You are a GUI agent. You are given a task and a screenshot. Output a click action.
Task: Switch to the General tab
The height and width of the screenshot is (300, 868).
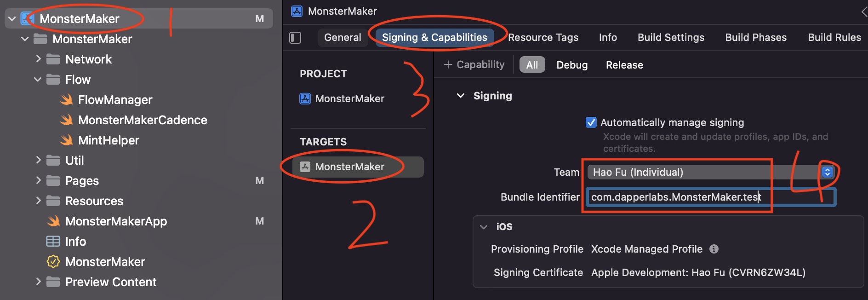pos(343,37)
